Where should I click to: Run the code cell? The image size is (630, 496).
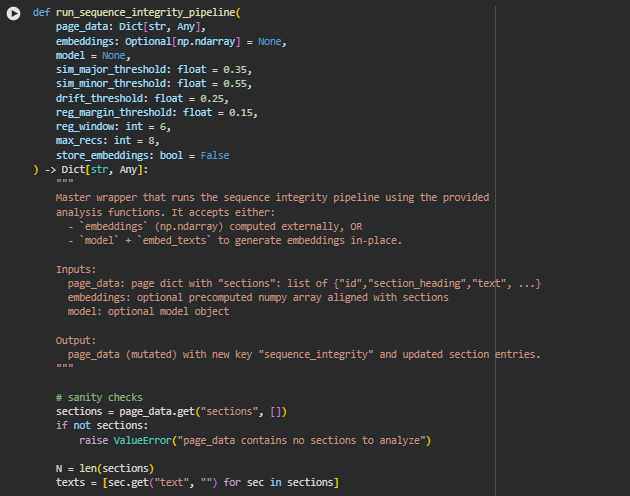(14, 12)
